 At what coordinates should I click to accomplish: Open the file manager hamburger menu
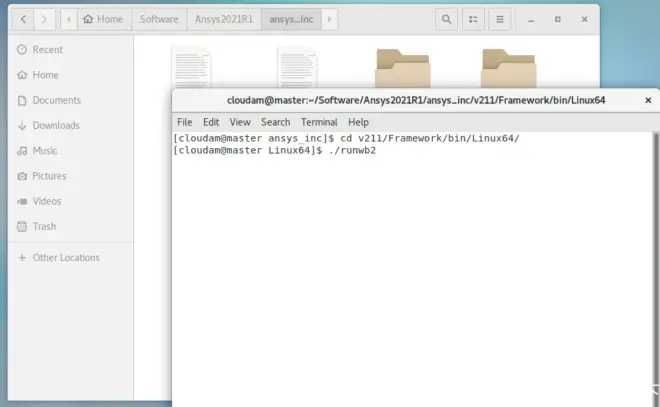click(x=500, y=19)
